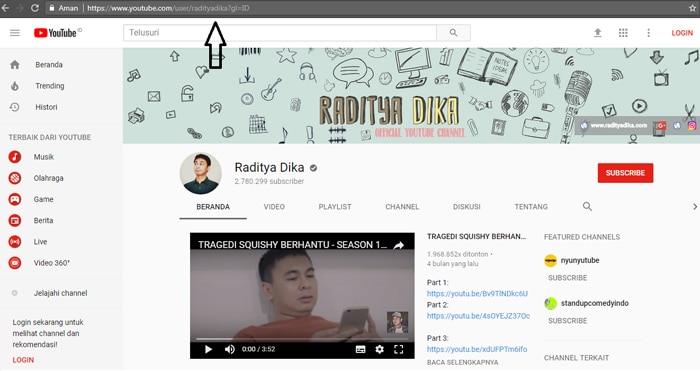This screenshot has height=371, width=700.
Task: Open Trending in the sidebar
Action: point(50,86)
